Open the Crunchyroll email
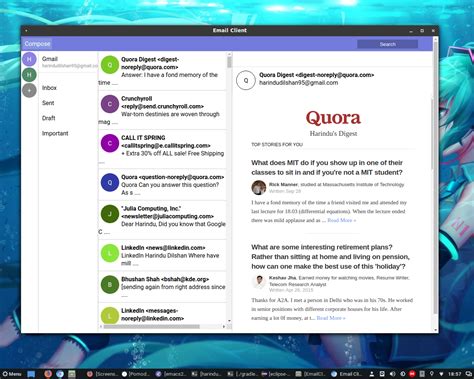The width and height of the screenshot is (474, 379). (x=162, y=110)
